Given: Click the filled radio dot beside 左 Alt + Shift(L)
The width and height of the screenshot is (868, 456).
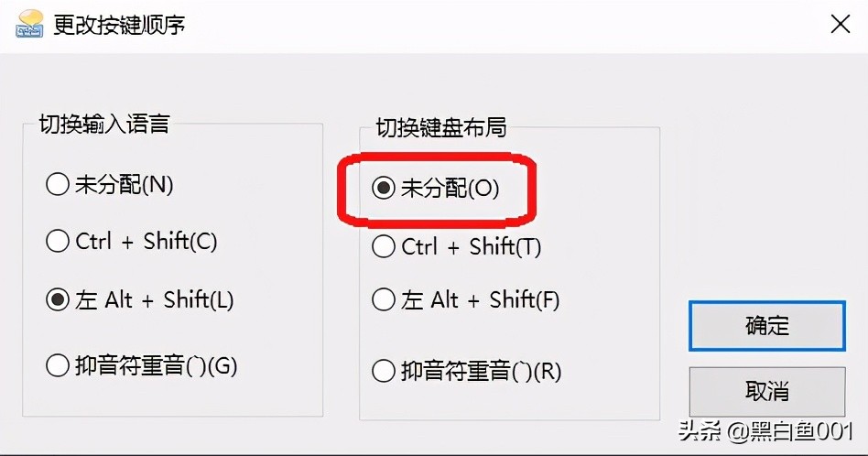Looking at the screenshot, I should [58, 299].
